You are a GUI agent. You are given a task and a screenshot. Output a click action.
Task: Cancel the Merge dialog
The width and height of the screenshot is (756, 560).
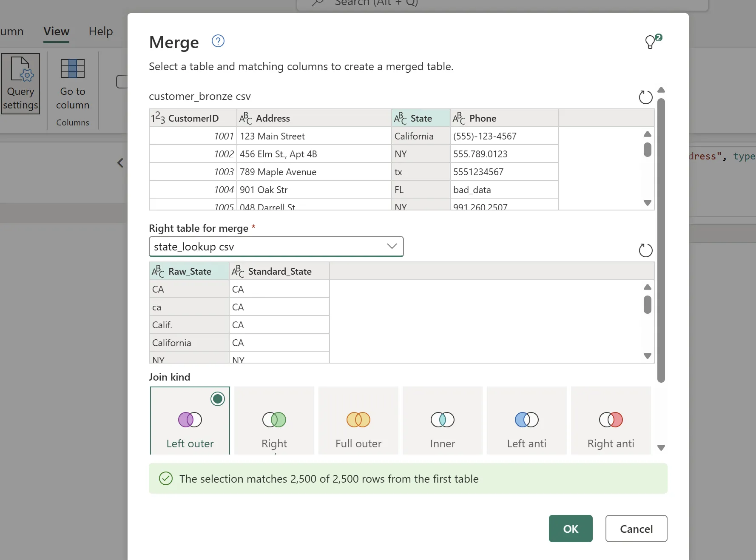click(x=636, y=529)
